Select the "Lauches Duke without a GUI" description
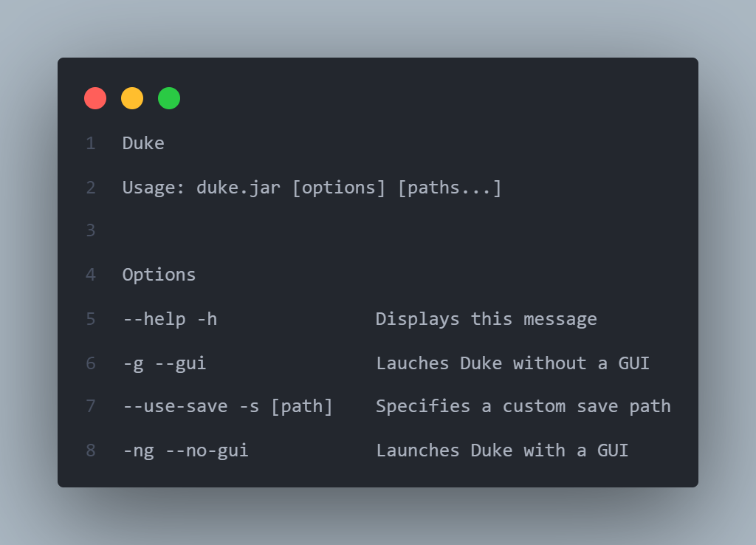 (x=512, y=363)
